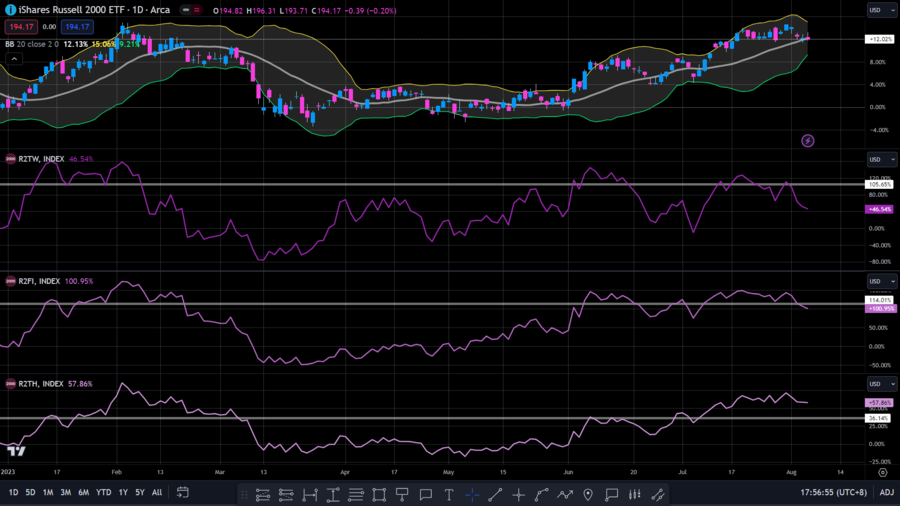The image size is (900, 506).
Task: Click the 105.65% level label on R2TW
Action: [x=880, y=184]
